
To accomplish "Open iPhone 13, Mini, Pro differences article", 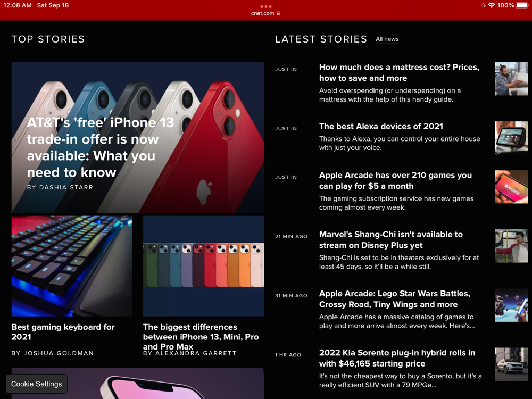I will click(x=201, y=337).
